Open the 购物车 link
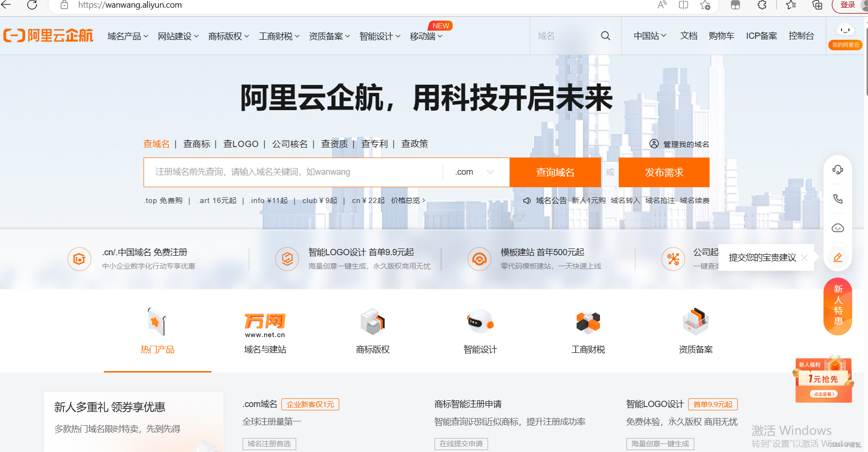Viewport: 868px width, 452px height. point(722,36)
